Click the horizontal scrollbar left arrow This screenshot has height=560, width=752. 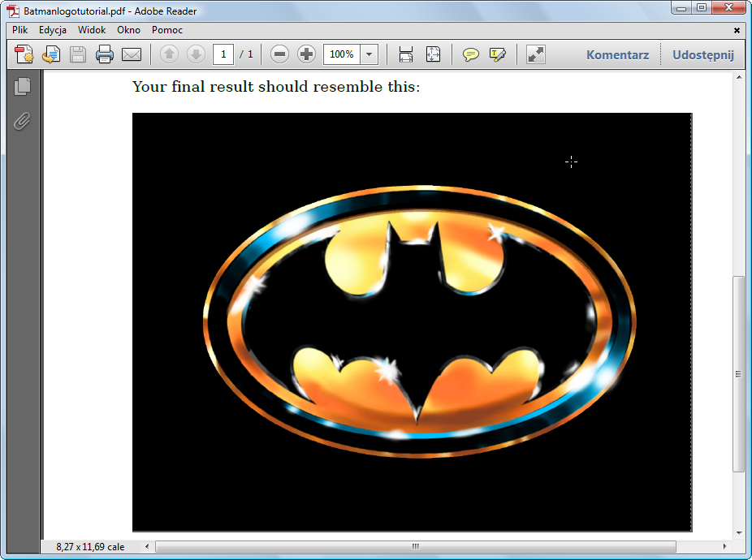tap(147, 546)
